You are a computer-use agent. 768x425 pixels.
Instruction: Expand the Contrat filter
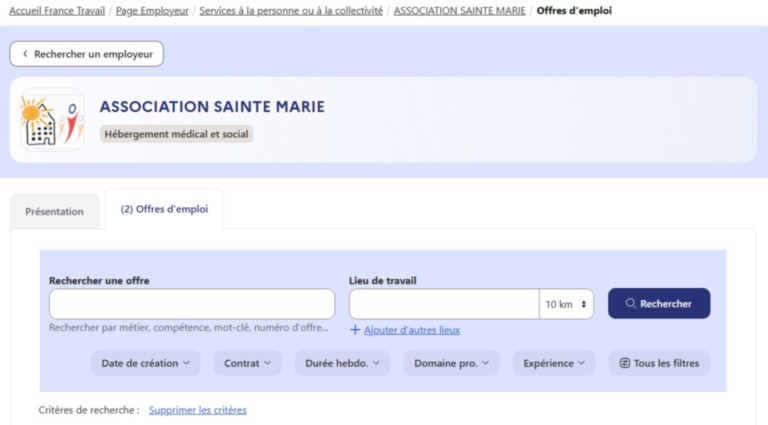click(247, 363)
